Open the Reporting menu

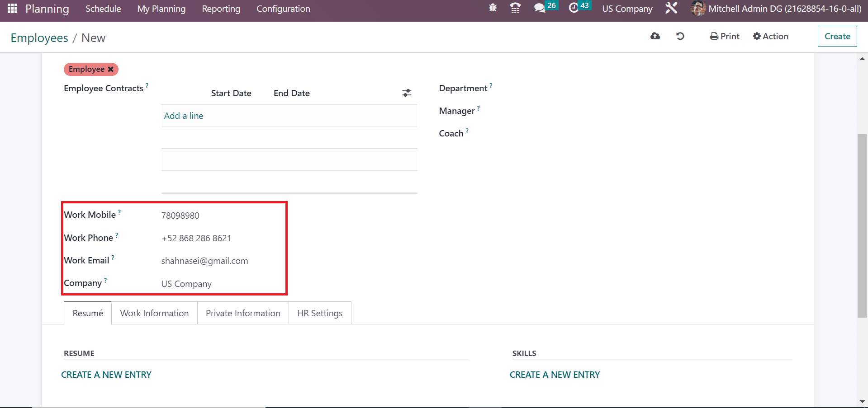221,9
